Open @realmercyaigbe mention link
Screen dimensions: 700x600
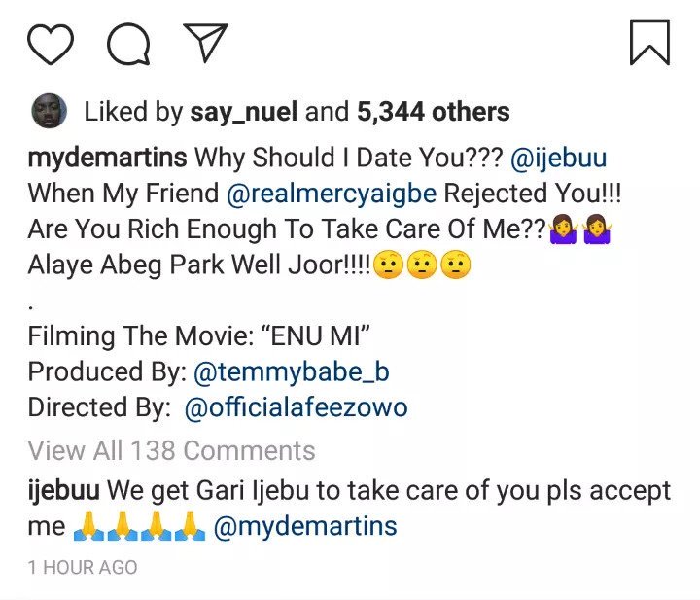[x=331, y=193]
